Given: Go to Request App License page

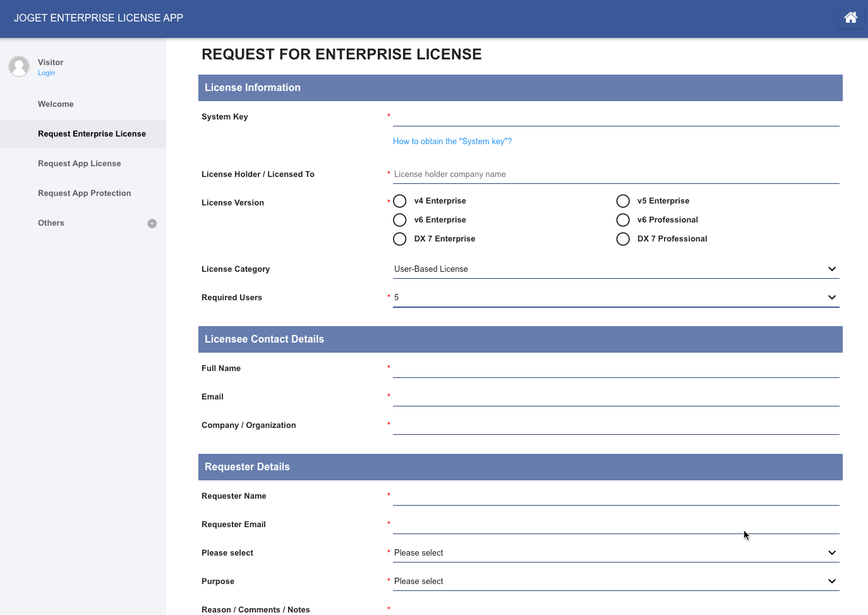Looking at the screenshot, I should coord(79,164).
